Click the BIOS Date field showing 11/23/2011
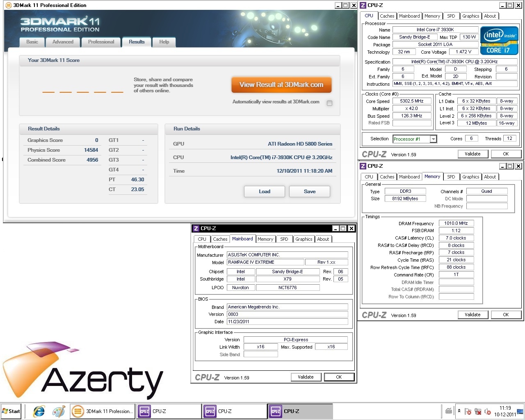The image size is (525, 420). coord(287,322)
